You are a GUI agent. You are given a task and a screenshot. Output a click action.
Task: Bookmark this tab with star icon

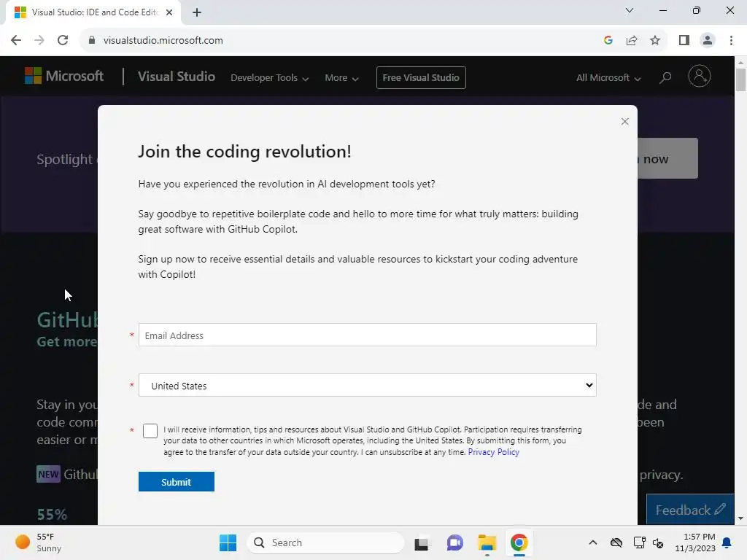655,41
